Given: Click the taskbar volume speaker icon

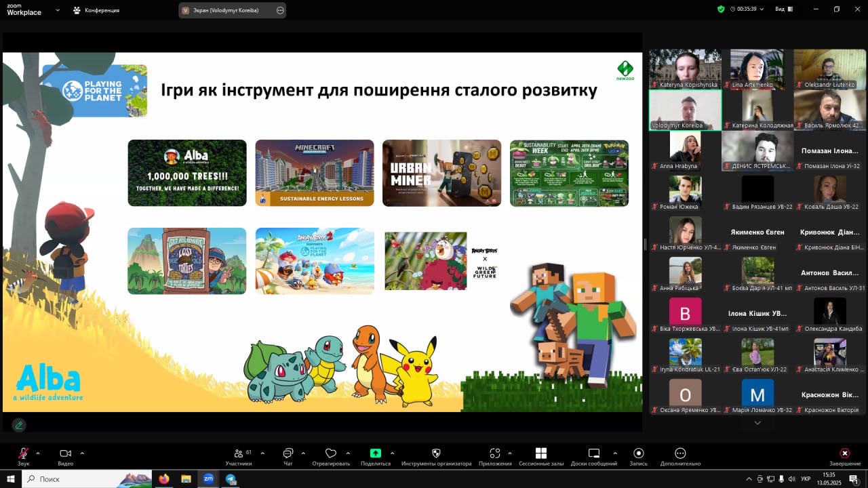Looking at the screenshot, I should click(x=792, y=479).
